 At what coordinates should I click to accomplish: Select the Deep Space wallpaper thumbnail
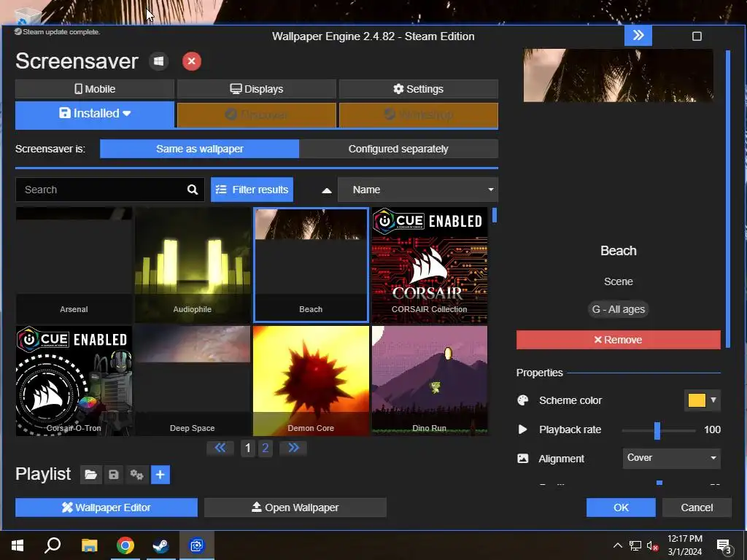[193, 381]
